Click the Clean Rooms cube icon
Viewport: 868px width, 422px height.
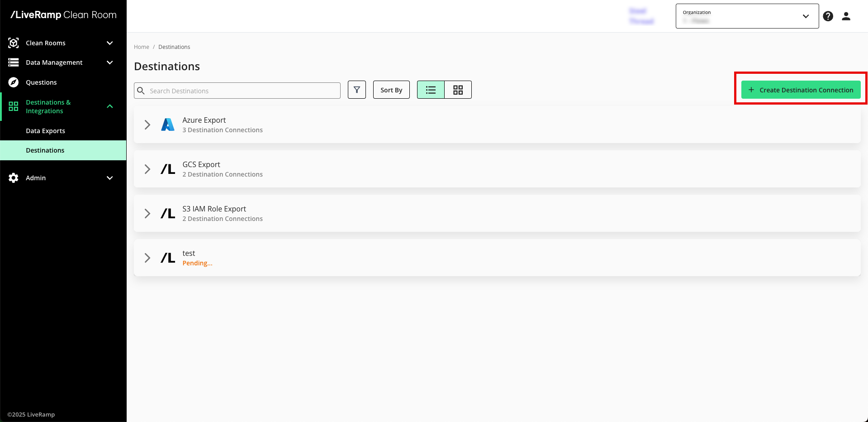[14, 43]
